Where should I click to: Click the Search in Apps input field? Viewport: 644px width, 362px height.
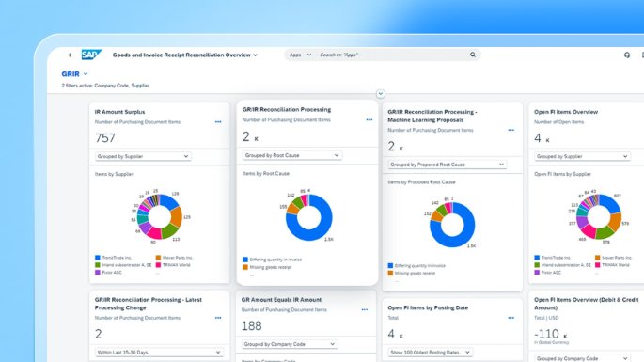tap(392, 55)
